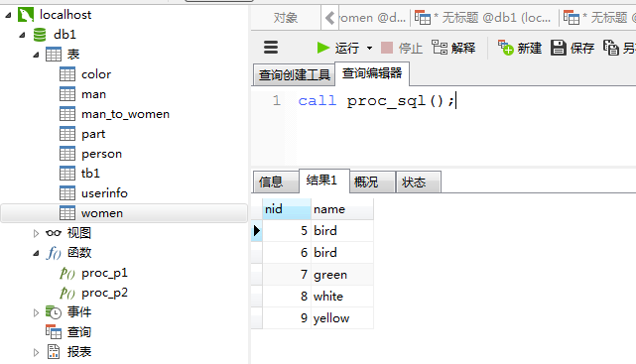Screen dimensions: 636x364
Task: Open the 状态 status tab
Action: click(418, 182)
